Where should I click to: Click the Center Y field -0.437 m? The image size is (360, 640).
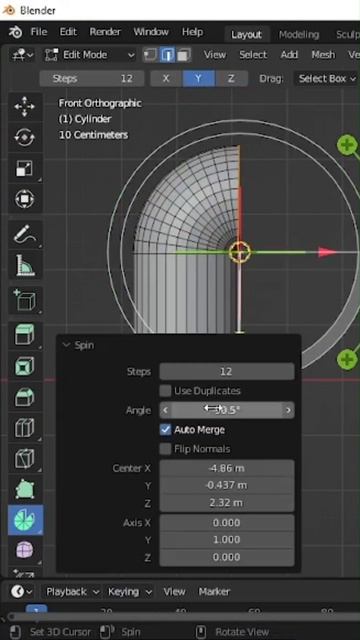227,485
